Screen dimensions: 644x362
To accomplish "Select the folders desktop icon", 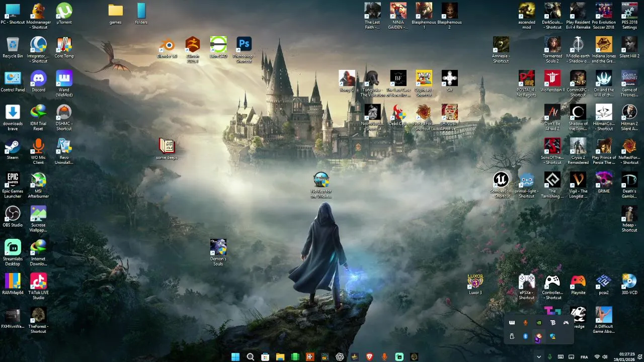I will (141, 14).
